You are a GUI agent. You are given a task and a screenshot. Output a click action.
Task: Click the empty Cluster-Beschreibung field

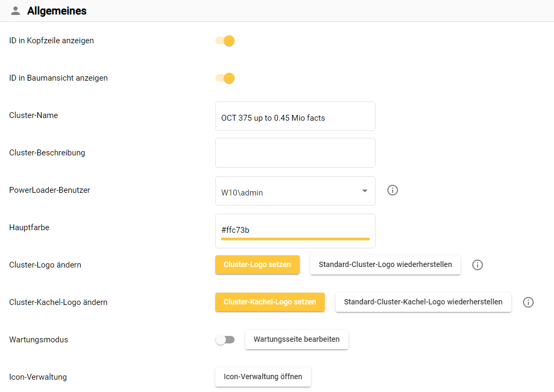click(295, 153)
